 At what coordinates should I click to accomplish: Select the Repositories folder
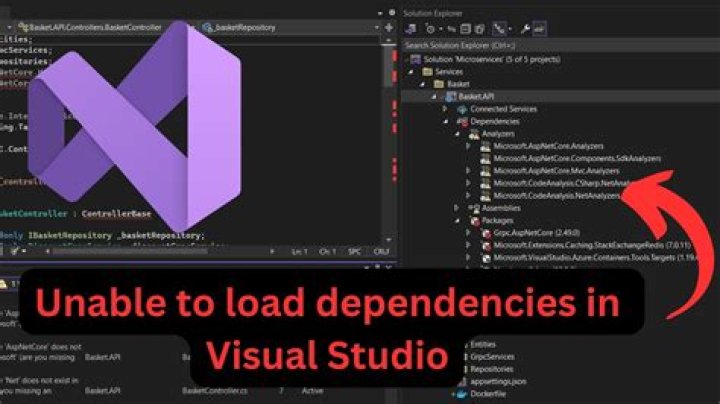pyautogui.click(x=491, y=369)
